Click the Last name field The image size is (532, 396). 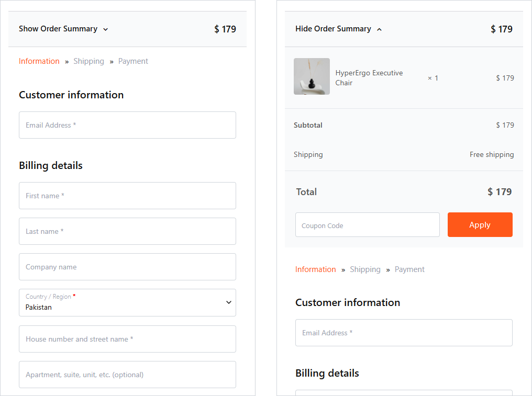[x=127, y=231]
